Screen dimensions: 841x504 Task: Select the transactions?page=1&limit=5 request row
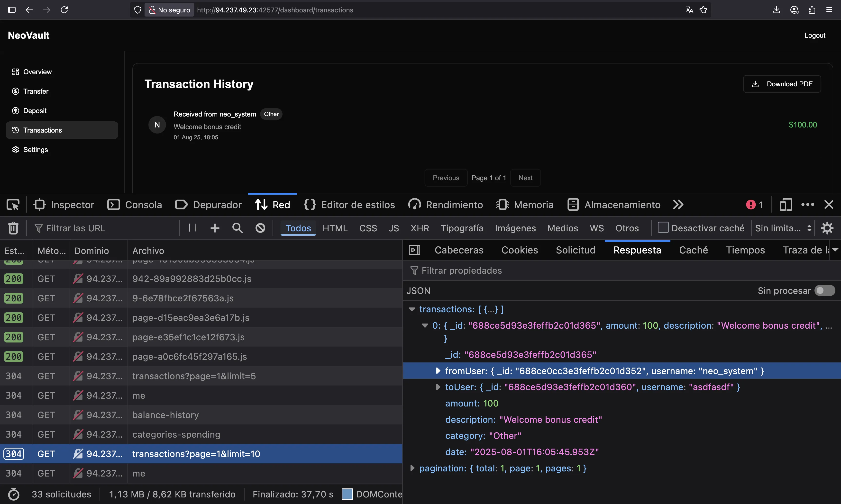pyautogui.click(x=201, y=376)
